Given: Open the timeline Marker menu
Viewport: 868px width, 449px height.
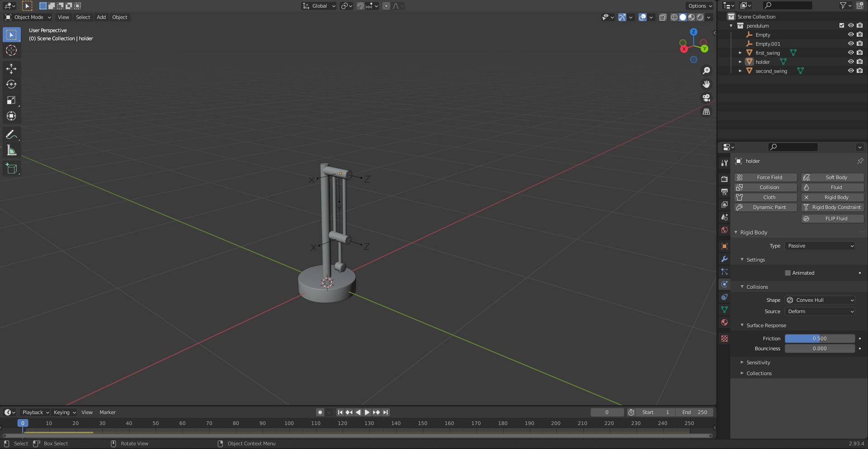Looking at the screenshot, I should pos(107,412).
